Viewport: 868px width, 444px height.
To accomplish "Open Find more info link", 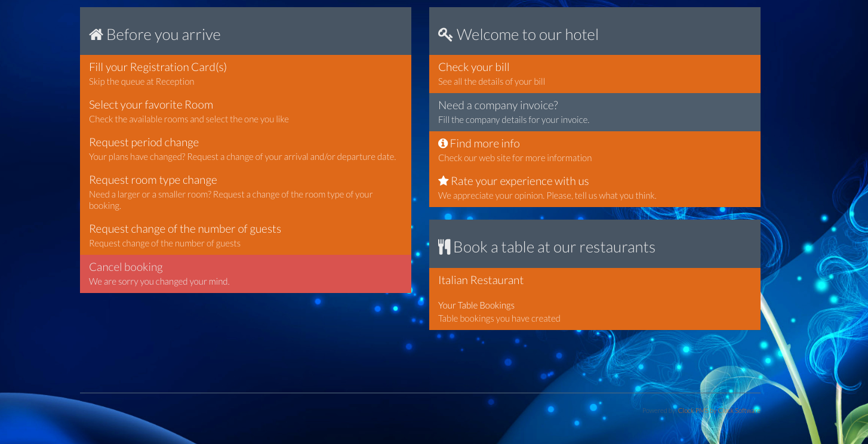I will (x=595, y=150).
